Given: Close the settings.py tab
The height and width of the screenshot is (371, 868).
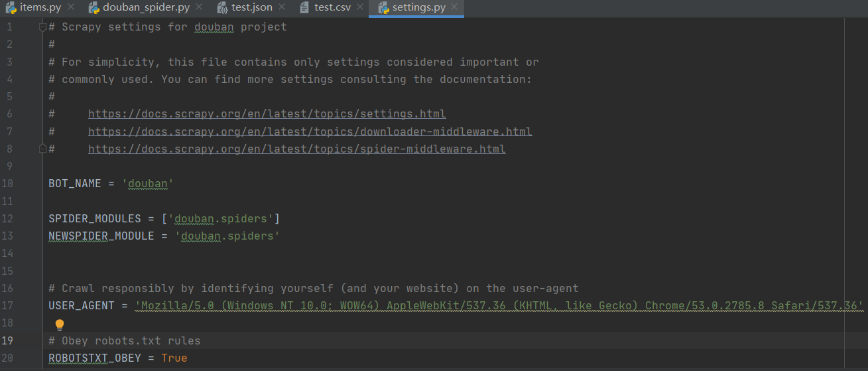Looking at the screenshot, I should point(455,7).
